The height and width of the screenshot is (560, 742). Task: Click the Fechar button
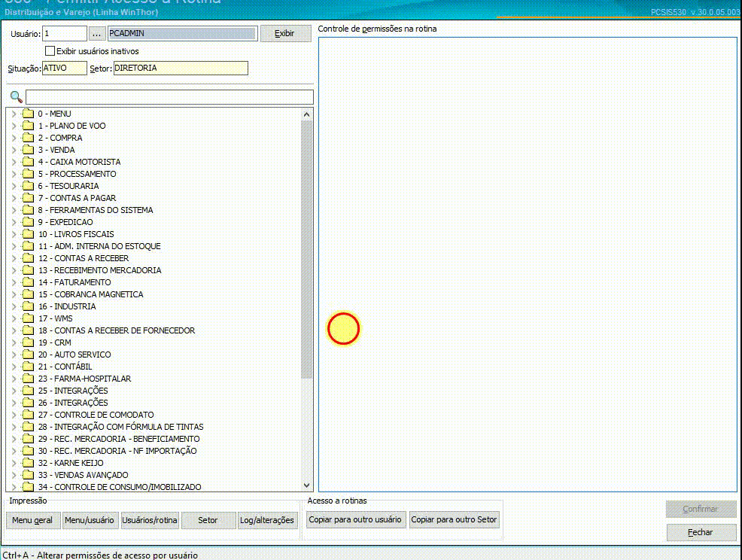[x=701, y=533]
